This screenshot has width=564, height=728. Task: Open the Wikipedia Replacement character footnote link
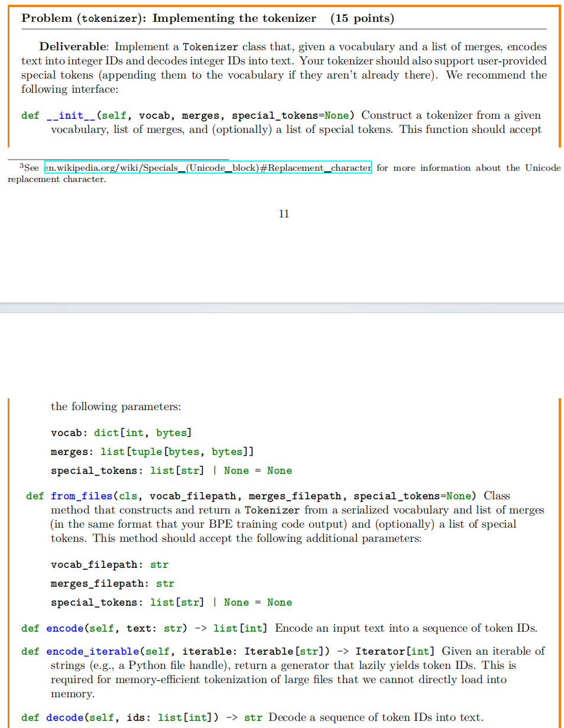click(208, 168)
